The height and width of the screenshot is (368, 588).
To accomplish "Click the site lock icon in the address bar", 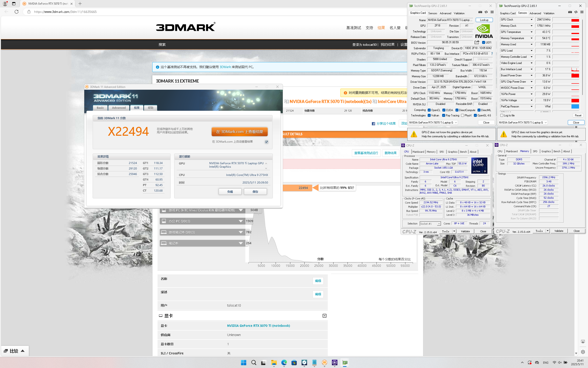I will pos(29,12).
